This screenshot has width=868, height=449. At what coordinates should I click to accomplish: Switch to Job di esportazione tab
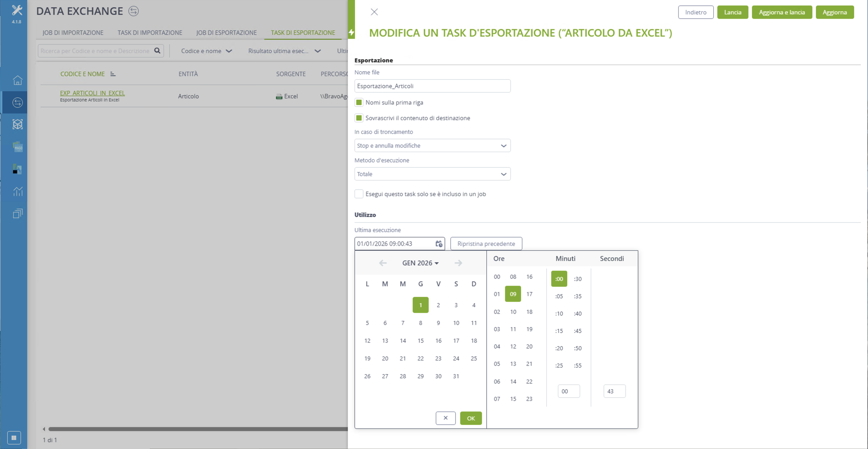pyautogui.click(x=226, y=33)
